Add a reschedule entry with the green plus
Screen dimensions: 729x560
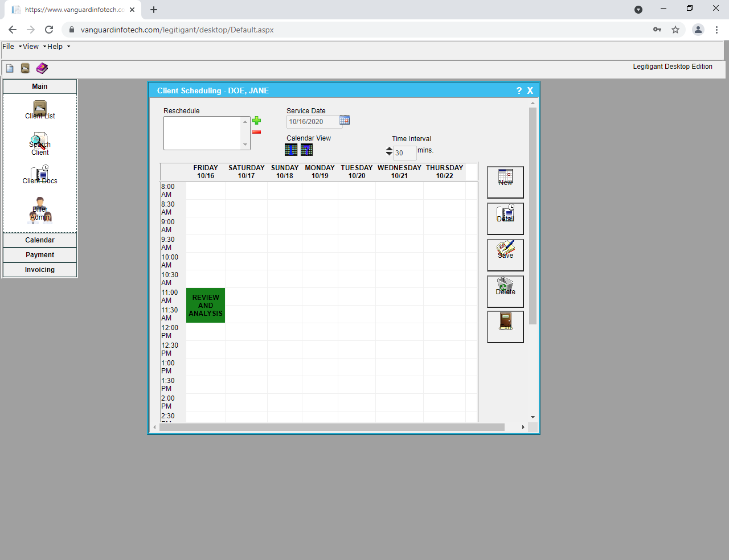click(x=257, y=120)
